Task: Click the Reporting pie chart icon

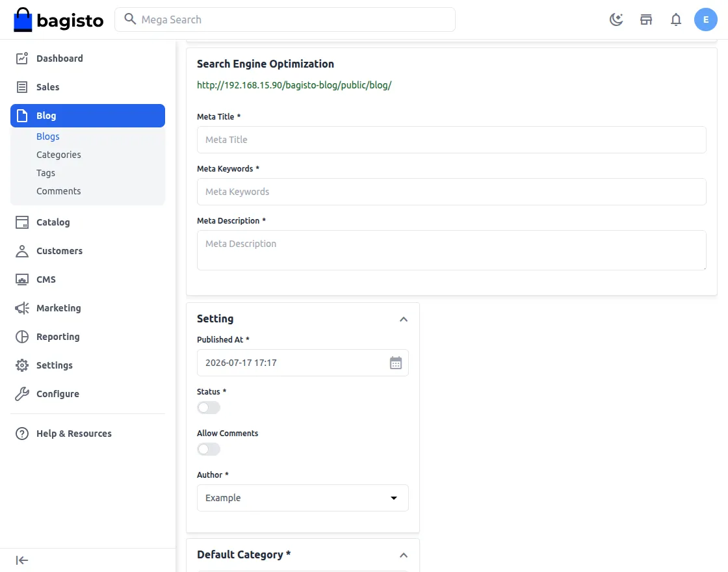Action: 22,337
